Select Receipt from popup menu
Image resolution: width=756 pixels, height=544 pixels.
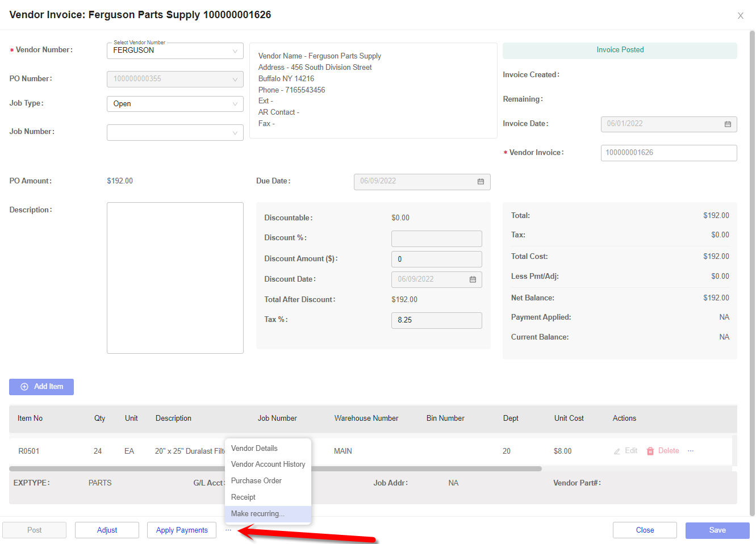pyautogui.click(x=268, y=497)
